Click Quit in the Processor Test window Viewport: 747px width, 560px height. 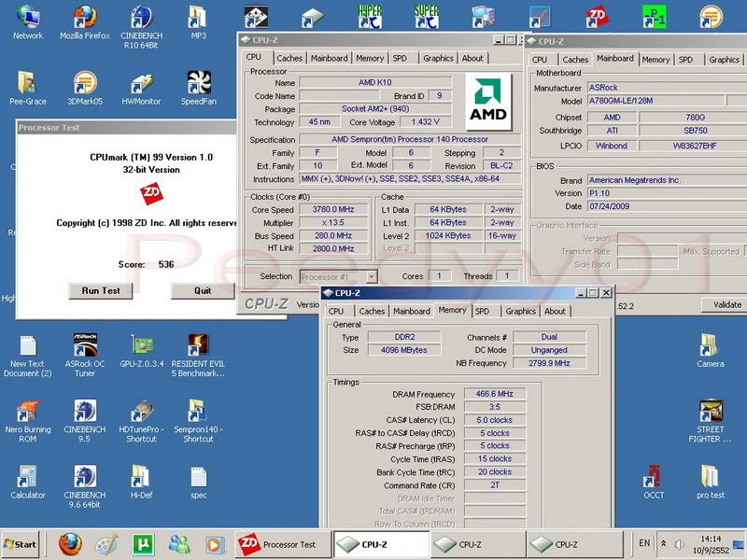pos(203,290)
